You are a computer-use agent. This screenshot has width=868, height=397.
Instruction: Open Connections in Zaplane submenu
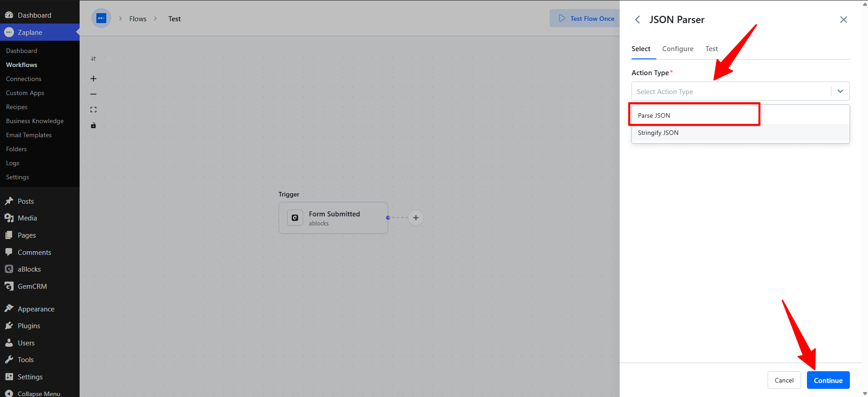click(24, 79)
